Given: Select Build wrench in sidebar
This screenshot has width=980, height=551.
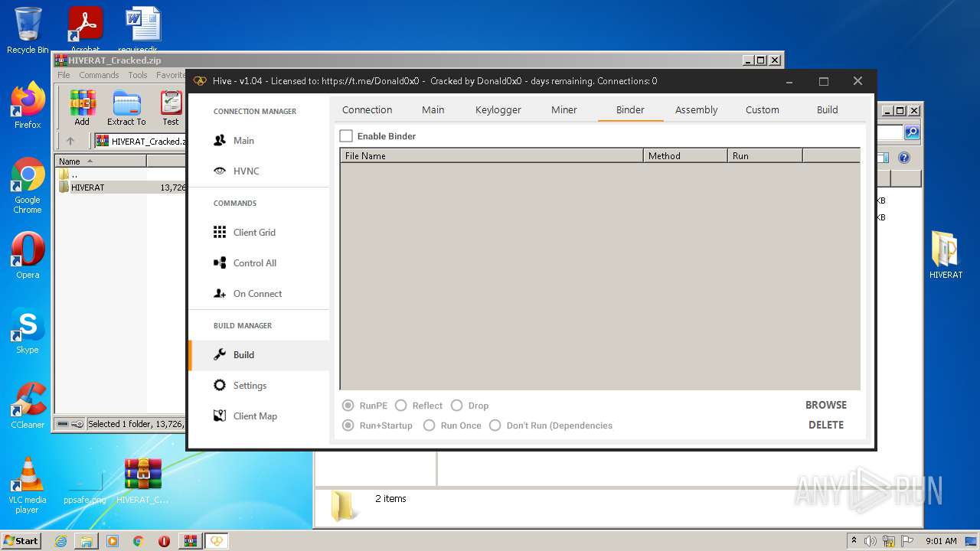Looking at the screenshot, I should [x=258, y=354].
